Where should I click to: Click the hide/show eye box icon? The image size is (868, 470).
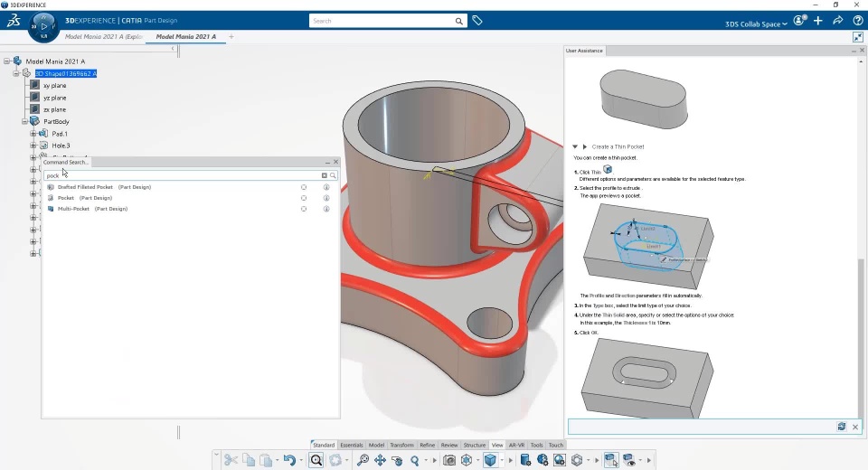(629, 460)
